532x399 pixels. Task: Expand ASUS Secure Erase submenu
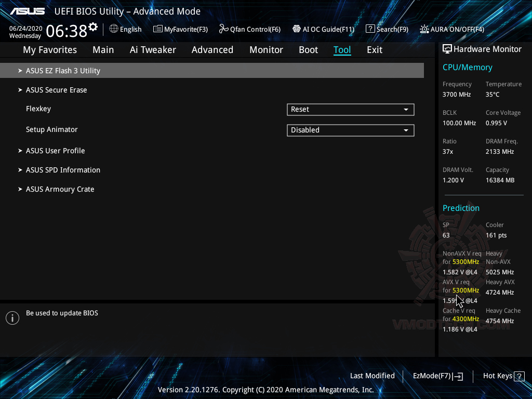56,90
